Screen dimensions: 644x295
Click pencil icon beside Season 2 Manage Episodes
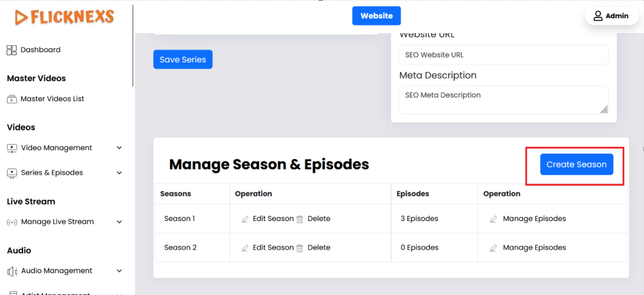(x=493, y=248)
